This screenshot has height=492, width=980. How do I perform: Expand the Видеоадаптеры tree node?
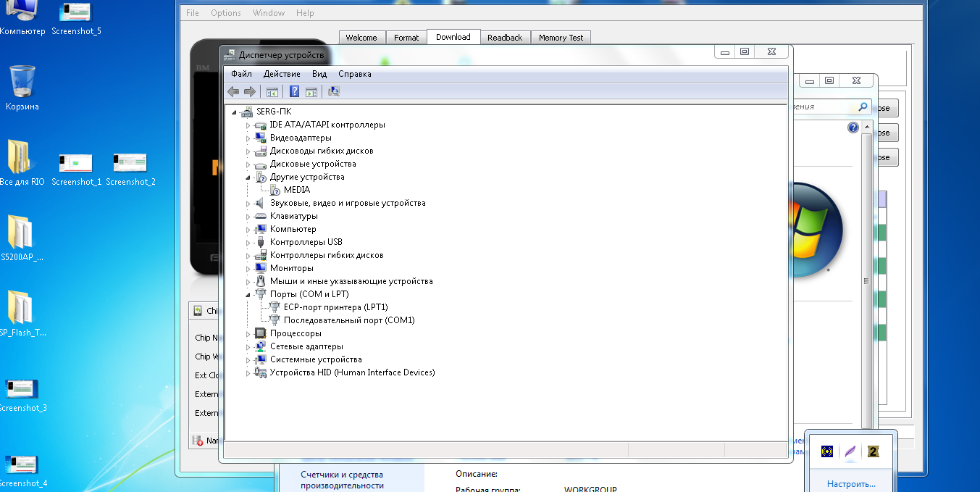248,138
